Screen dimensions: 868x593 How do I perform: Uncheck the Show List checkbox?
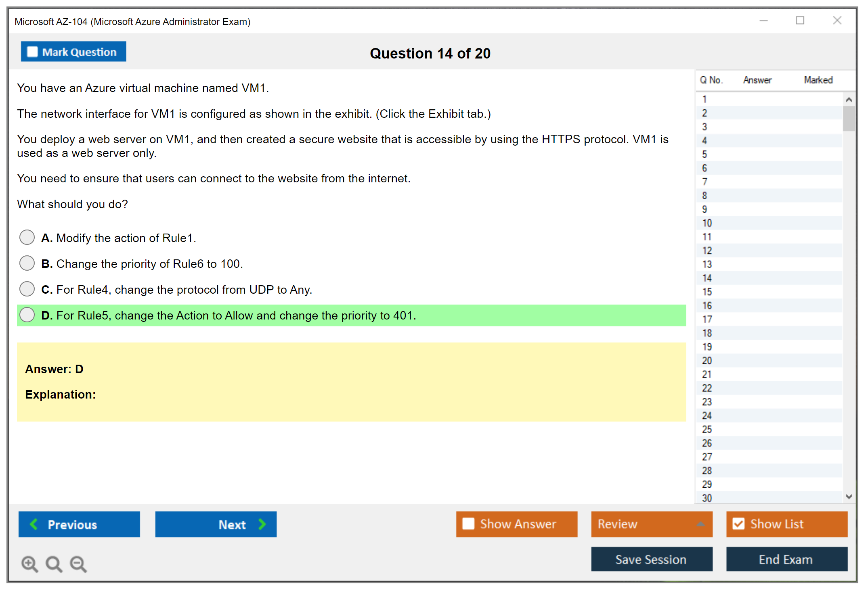738,524
